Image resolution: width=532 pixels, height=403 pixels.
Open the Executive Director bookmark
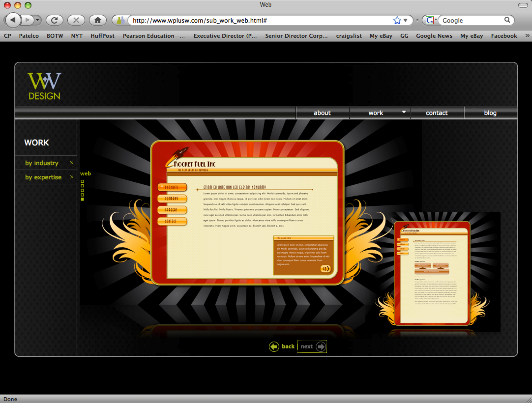[225, 36]
